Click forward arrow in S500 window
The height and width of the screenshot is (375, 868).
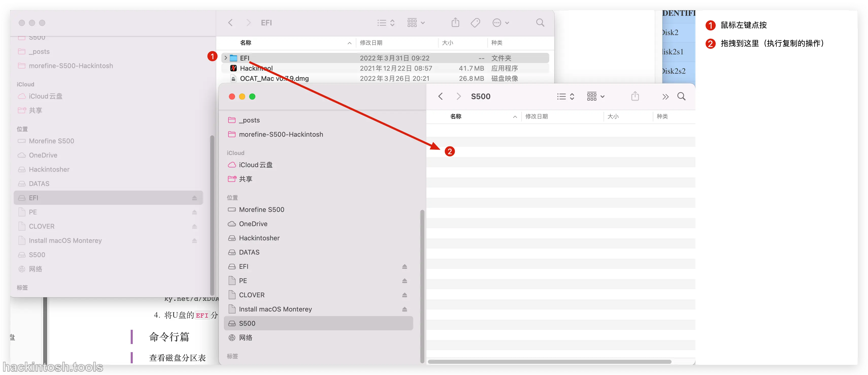(x=458, y=97)
